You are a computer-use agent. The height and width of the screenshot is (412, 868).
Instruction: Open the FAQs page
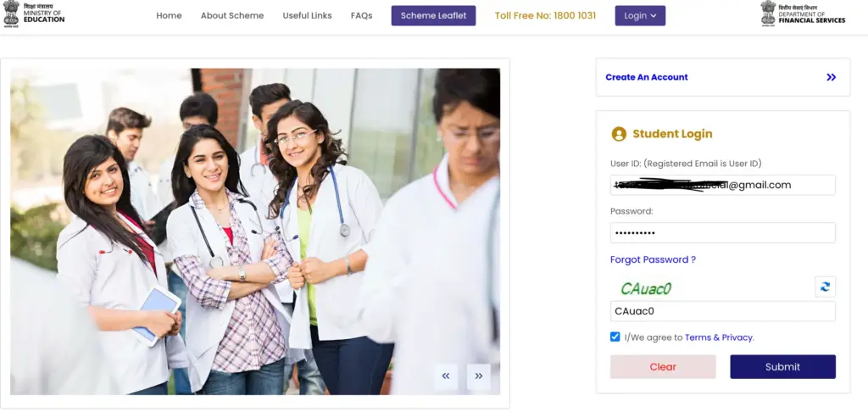(361, 15)
